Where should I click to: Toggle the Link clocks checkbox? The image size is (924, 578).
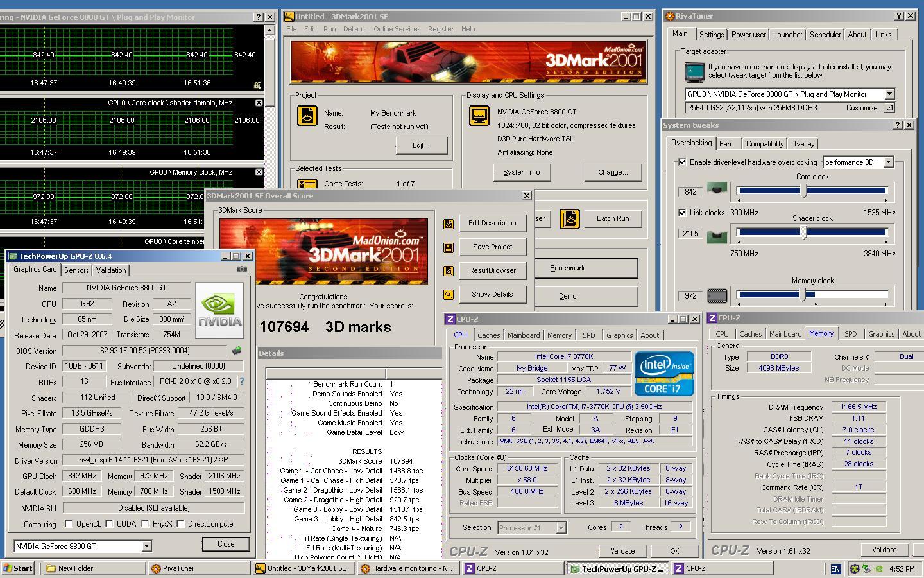(x=682, y=213)
